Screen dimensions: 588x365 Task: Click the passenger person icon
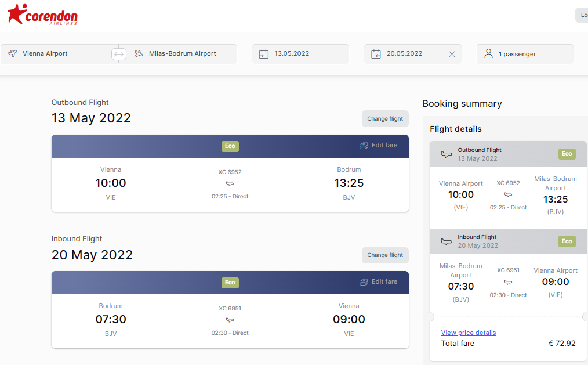tap(488, 53)
